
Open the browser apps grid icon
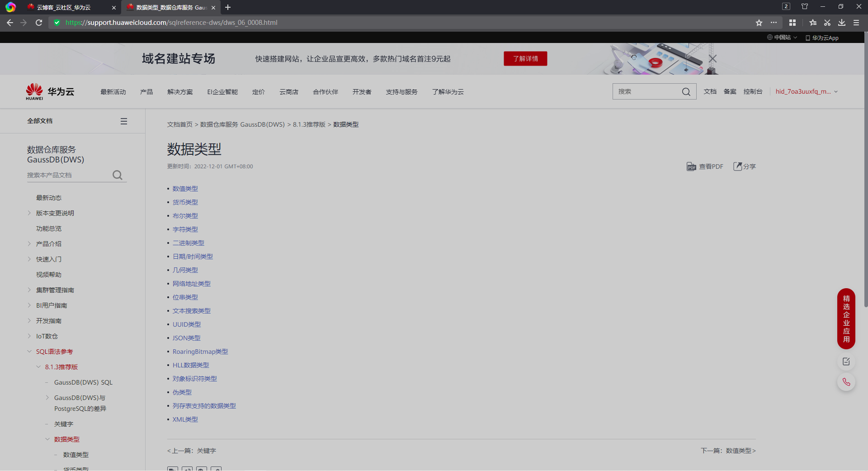click(793, 23)
